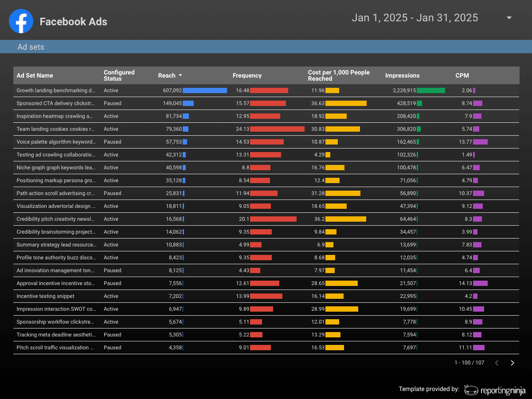Click the '1 - 100 / 107' pagination label
Viewport: 532px width, 399px height.
469,363
